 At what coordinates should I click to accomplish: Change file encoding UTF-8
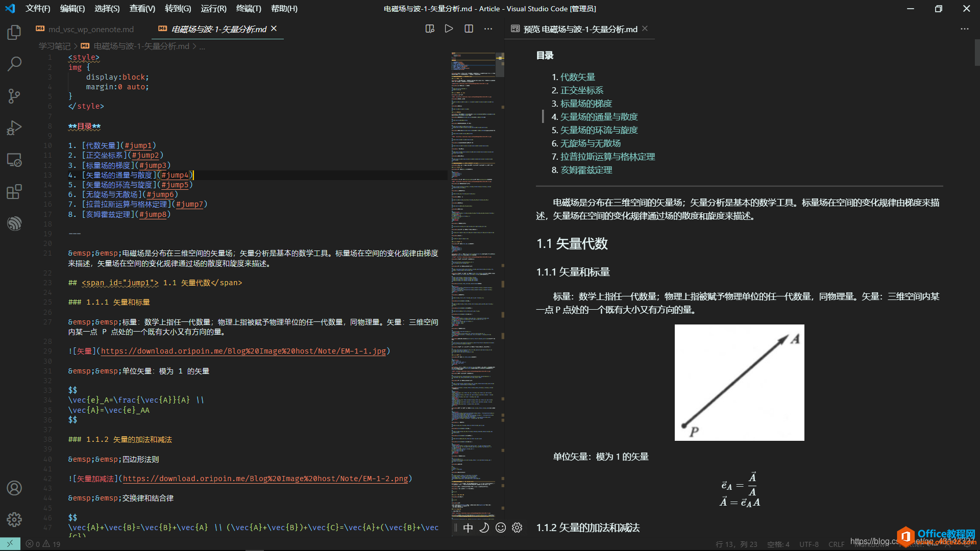pyautogui.click(x=809, y=544)
